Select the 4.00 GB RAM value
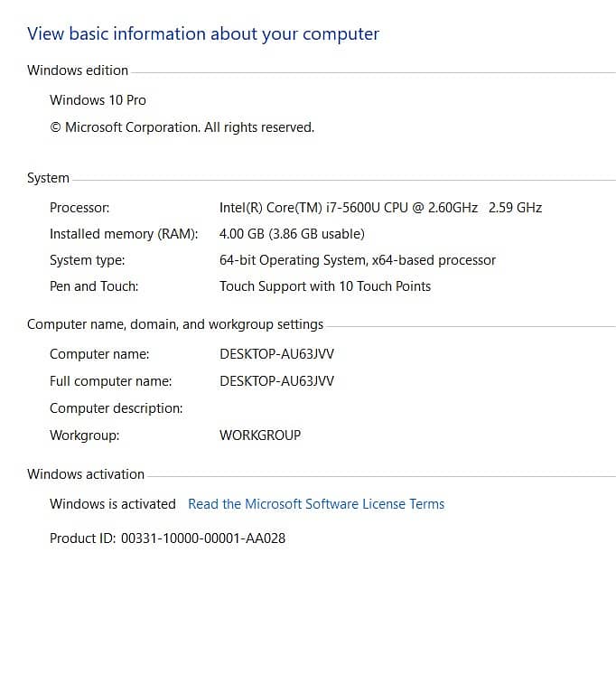Viewport: 616px width, 674px height. [292, 234]
